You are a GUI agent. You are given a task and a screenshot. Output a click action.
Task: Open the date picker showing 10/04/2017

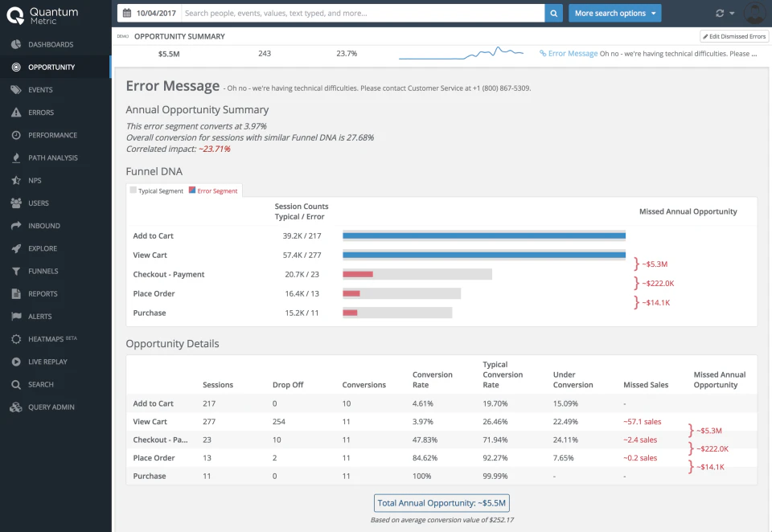(x=150, y=13)
